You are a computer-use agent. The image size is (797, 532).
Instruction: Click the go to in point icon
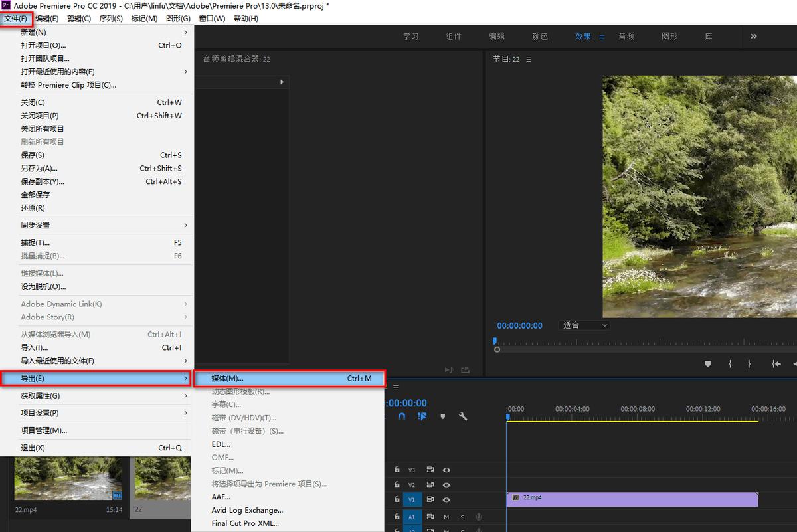(776, 364)
